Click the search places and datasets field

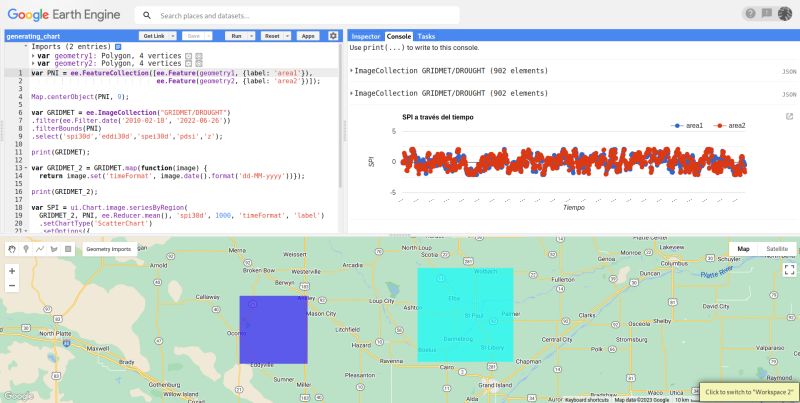[297, 15]
